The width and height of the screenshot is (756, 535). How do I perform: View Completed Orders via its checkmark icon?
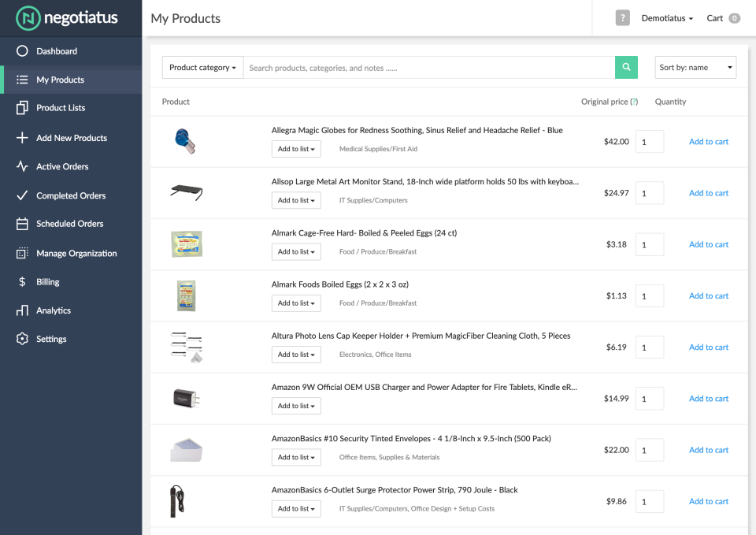pos(21,195)
